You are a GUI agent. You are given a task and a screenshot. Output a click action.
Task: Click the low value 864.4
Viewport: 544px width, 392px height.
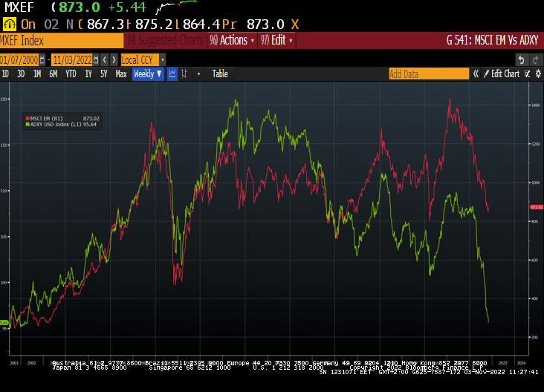pyautogui.click(x=201, y=24)
